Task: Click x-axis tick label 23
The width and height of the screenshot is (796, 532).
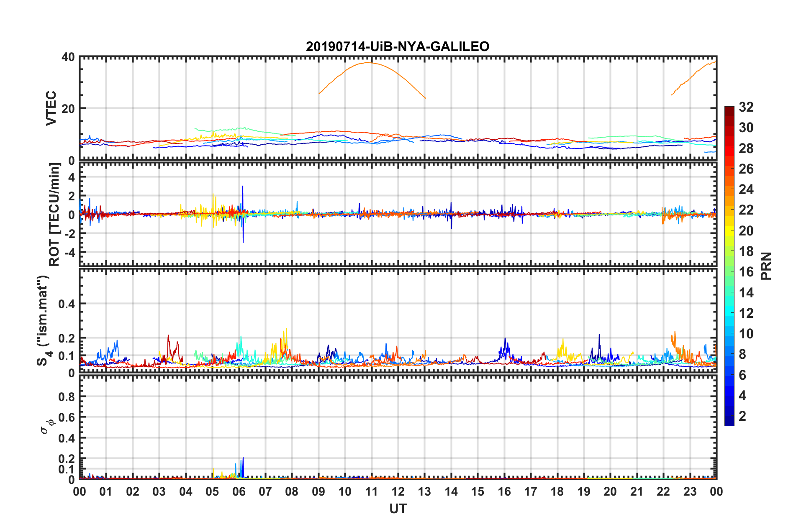Action: click(690, 491)
